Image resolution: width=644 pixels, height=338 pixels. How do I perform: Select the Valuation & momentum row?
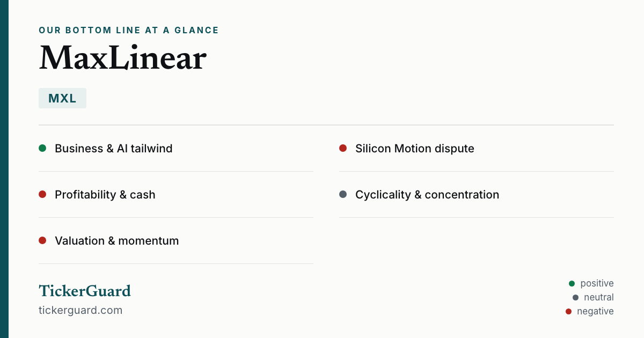click(x=176, y=241)
